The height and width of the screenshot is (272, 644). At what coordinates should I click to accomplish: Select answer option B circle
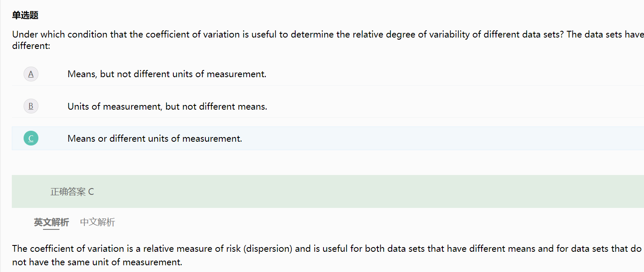pos(31,106)
